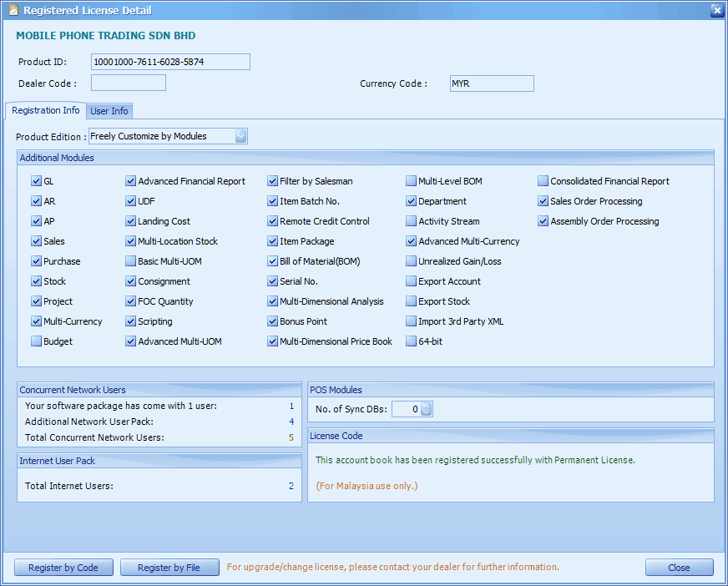Click the Product ID field
This screenshot has height=586, width=728.
pyautogui.click(x=170, y=62)
